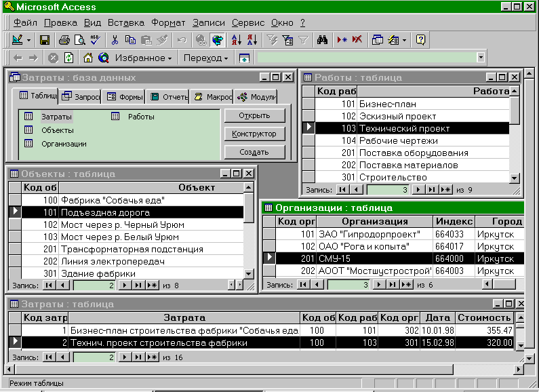Click the Создать button
This screenshot has height=392, width=539.
255,152
